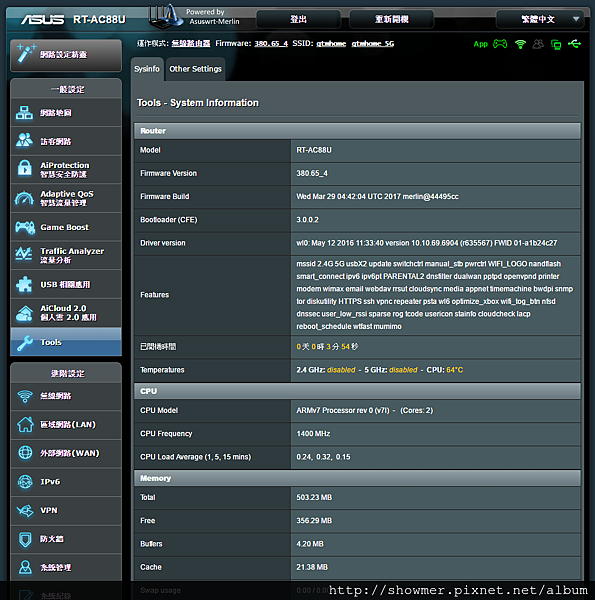Click the Game Boost gamepad icon

[x=25, y=227]
